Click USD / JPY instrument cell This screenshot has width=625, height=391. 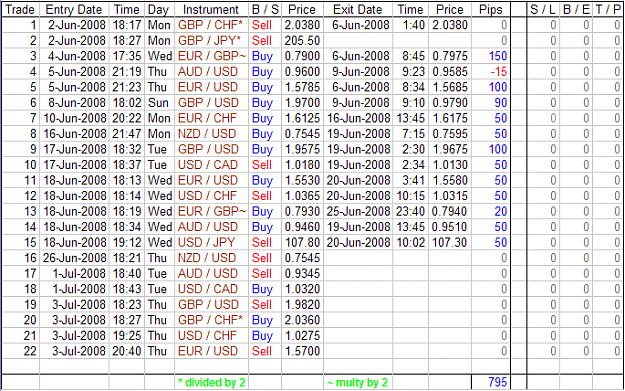(x=206, y=243)
